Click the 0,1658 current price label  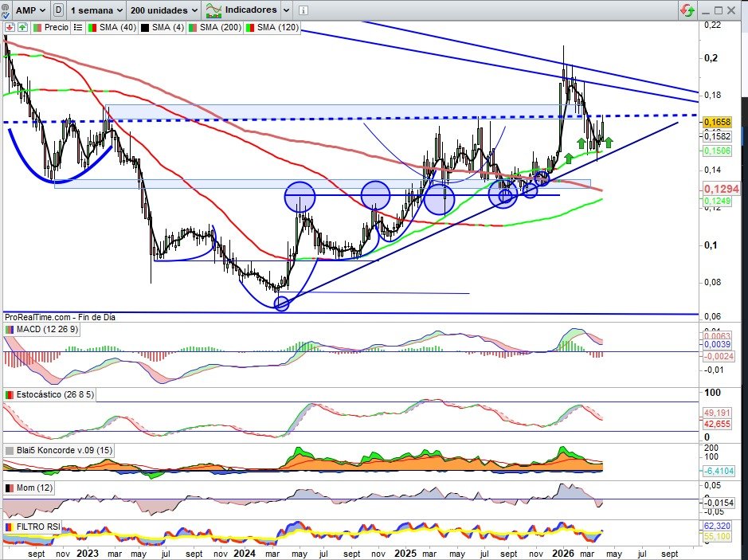point(718,122)
